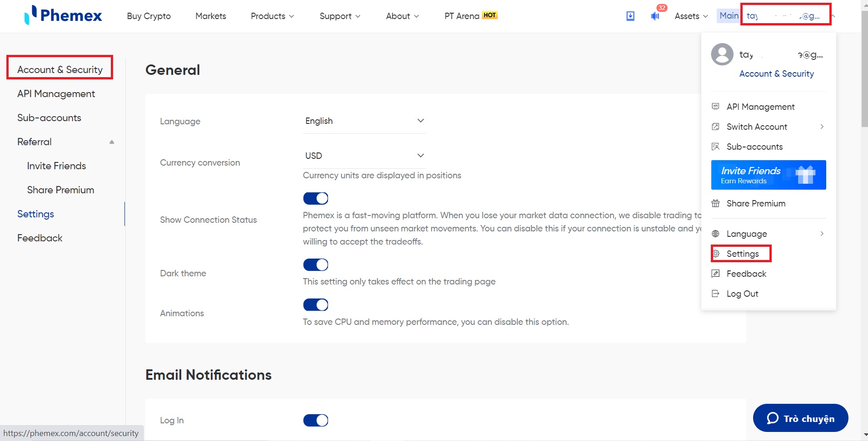
Task: Click the page vertical scrollbar
Action: 864,68
